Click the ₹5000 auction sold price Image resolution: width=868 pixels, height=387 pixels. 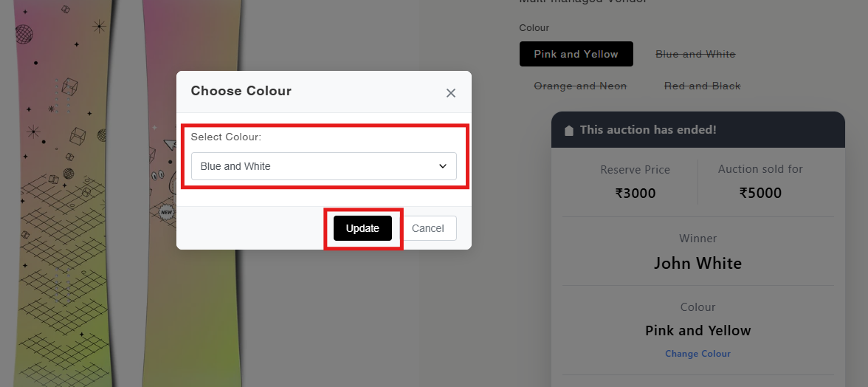point(760,193)
